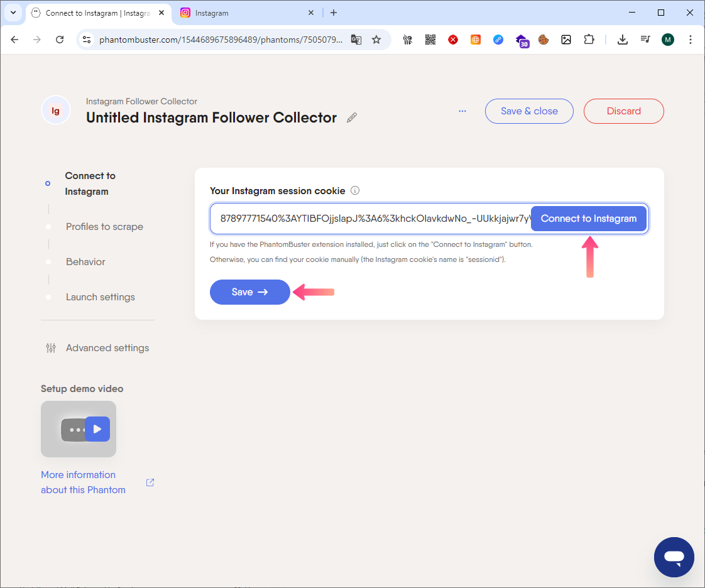Go to Launch settings step
The height and width of the screenshot is (588, 705).
click(101, 297)
